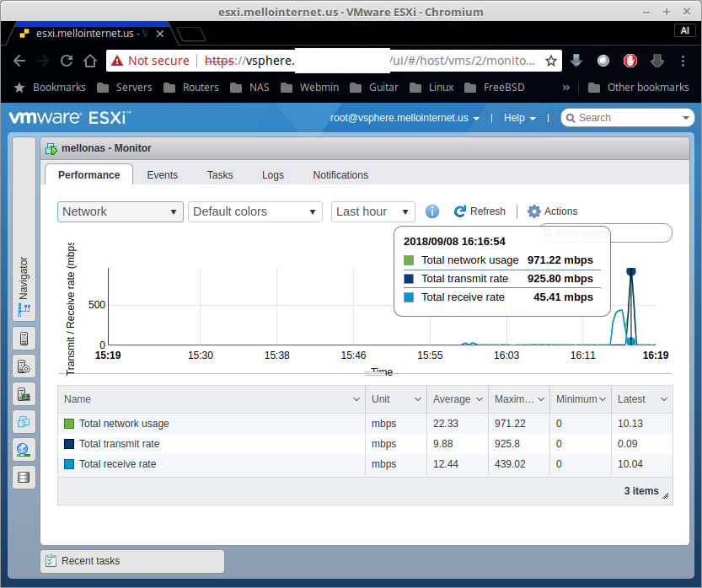The image size is (702, 588).
Task: Click the blue performance info icon
Action: [x=432, y=211]
